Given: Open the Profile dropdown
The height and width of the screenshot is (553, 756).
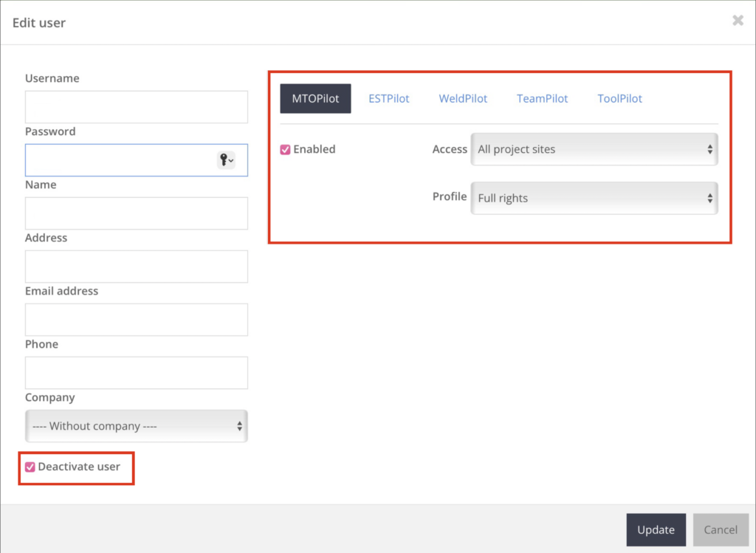Looking at the screenshot, I should point(594,198).
